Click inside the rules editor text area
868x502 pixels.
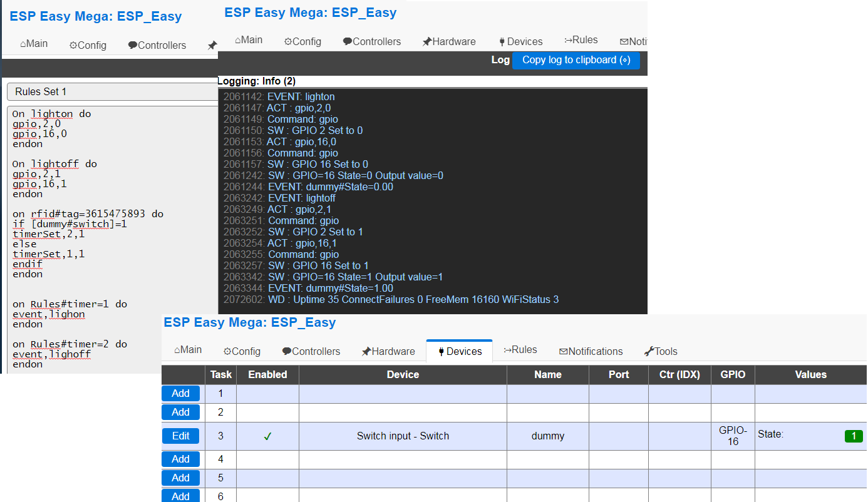(x=113, y=240)
